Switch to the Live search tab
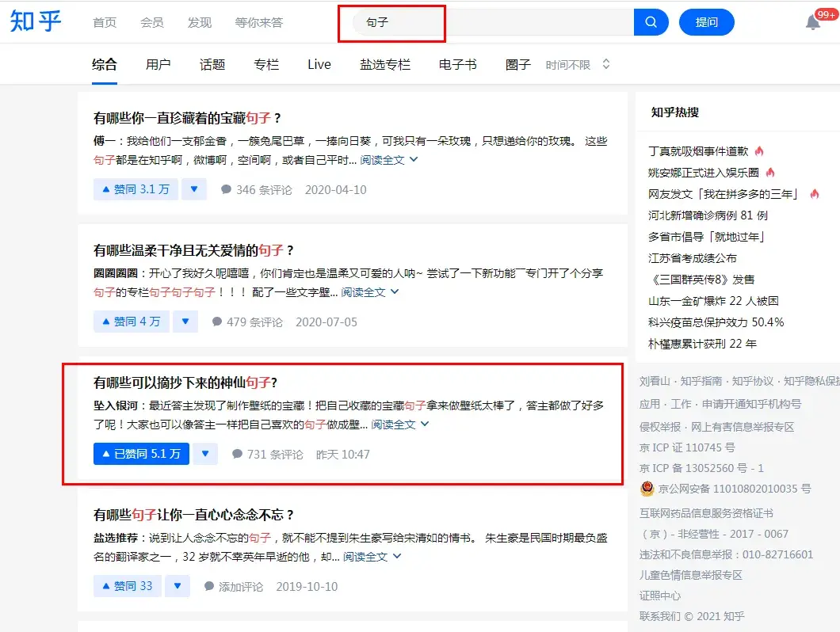The image size is (840, 632). click(x=319, y=65)
